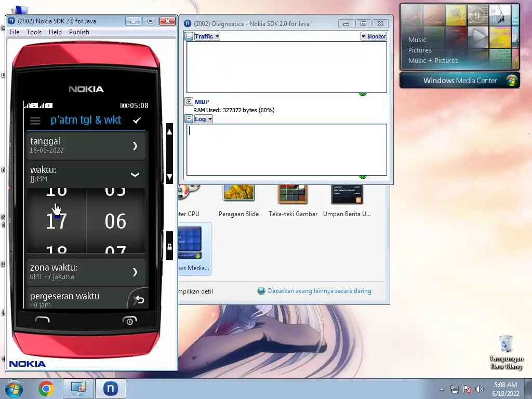Click the phone's left call key
The image size is (532, 399).
pyautogui.click(x=43, y=320)
